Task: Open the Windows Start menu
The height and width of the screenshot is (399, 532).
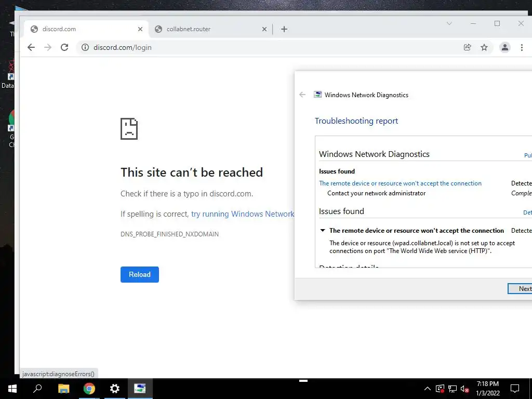Action: 12,389
